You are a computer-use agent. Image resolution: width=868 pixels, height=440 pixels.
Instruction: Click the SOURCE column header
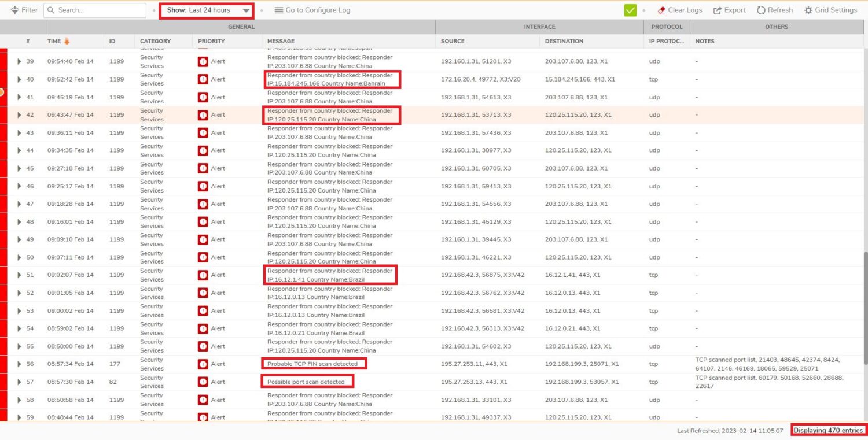453,41
